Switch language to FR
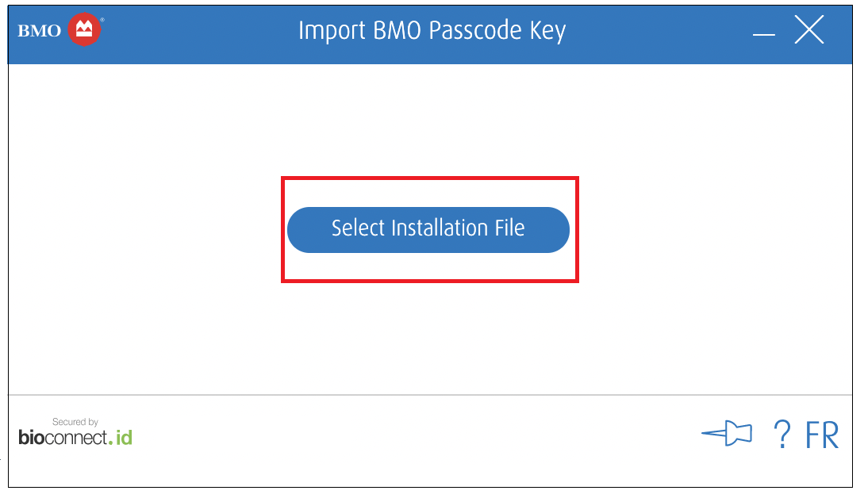This screenshot has width=868, height=502. 822,435
